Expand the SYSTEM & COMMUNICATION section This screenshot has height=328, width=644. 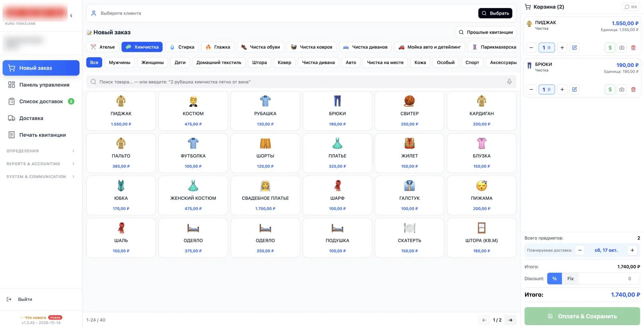click(x=40, y=177)
